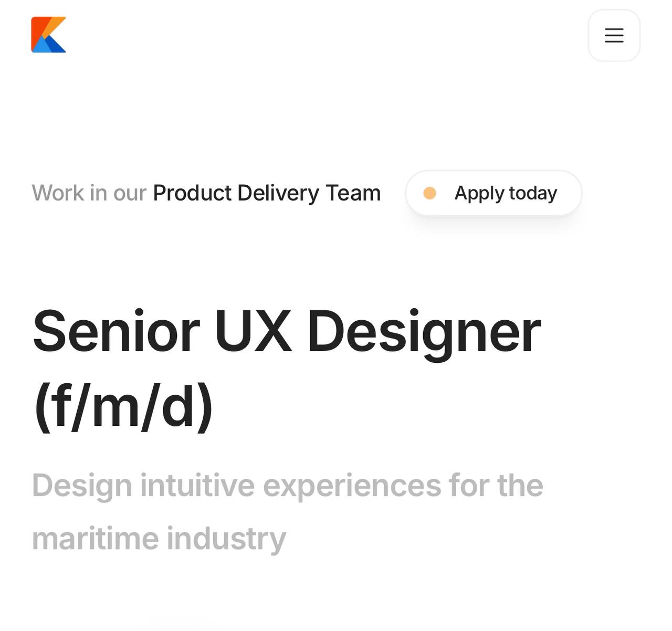Click the gray "Work in our" text
The width and height of the screenshot is (672, 631).
(89, 193)
